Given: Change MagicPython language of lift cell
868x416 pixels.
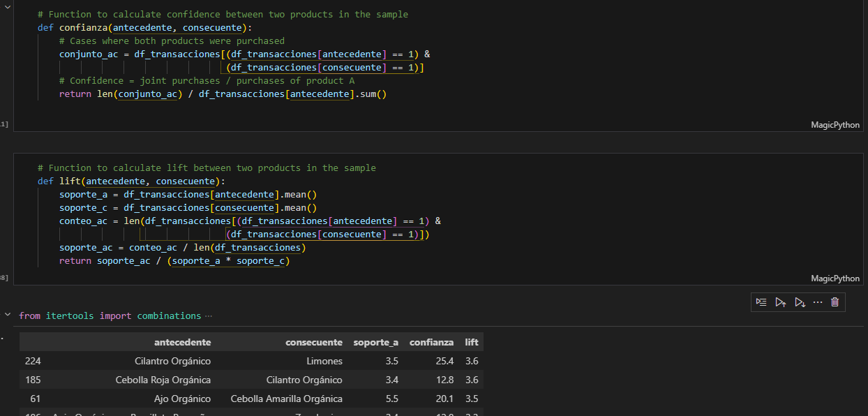Looking at the screenshot, I should coord(835,278).
